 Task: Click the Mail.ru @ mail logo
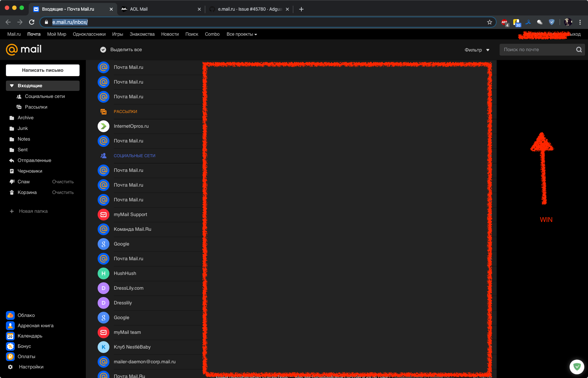pyautogui.click(x=24, y=49)
